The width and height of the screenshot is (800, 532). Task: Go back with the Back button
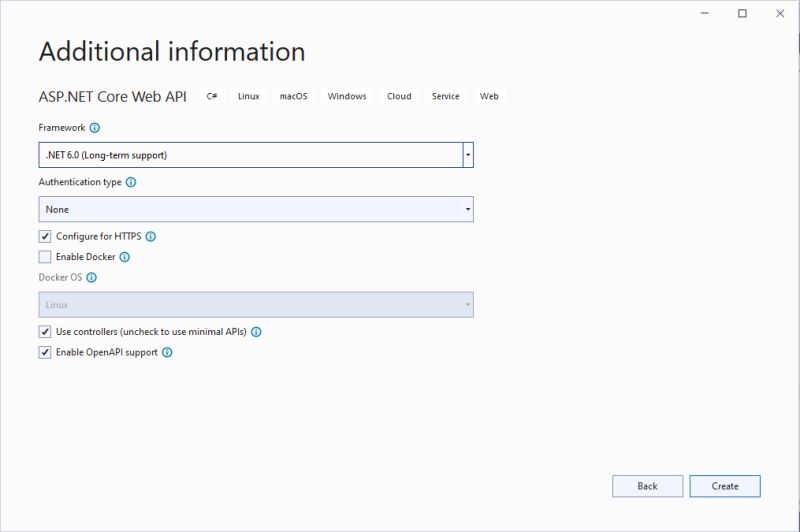[x=647, y=486]
